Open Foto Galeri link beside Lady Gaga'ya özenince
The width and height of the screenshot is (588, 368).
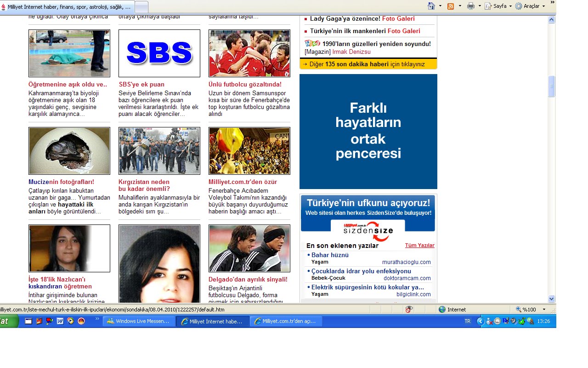pyautogui.click(x=398, y=19)
